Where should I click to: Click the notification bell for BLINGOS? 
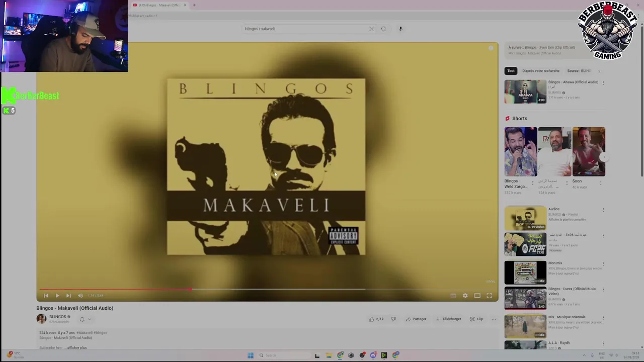[x=82, y=319]
